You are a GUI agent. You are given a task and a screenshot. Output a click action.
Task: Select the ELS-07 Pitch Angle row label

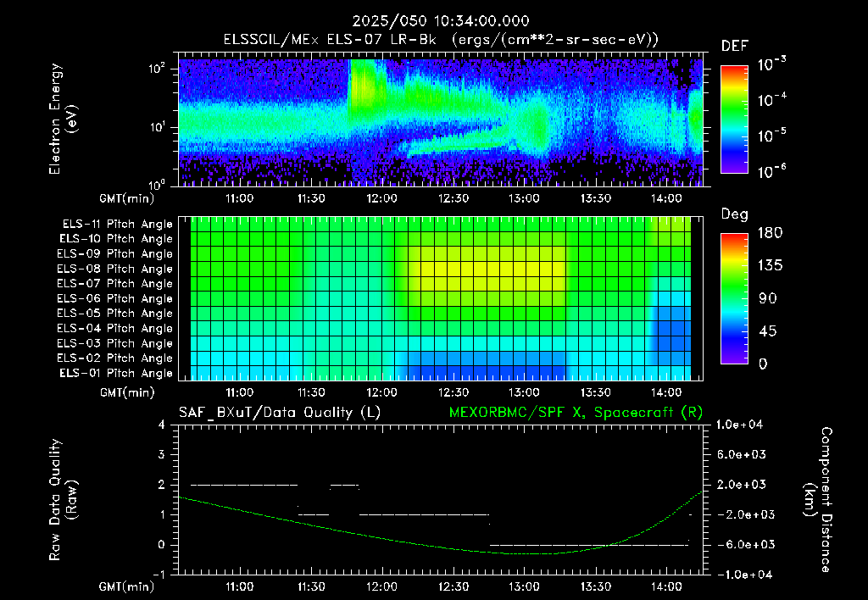point(114,283)
